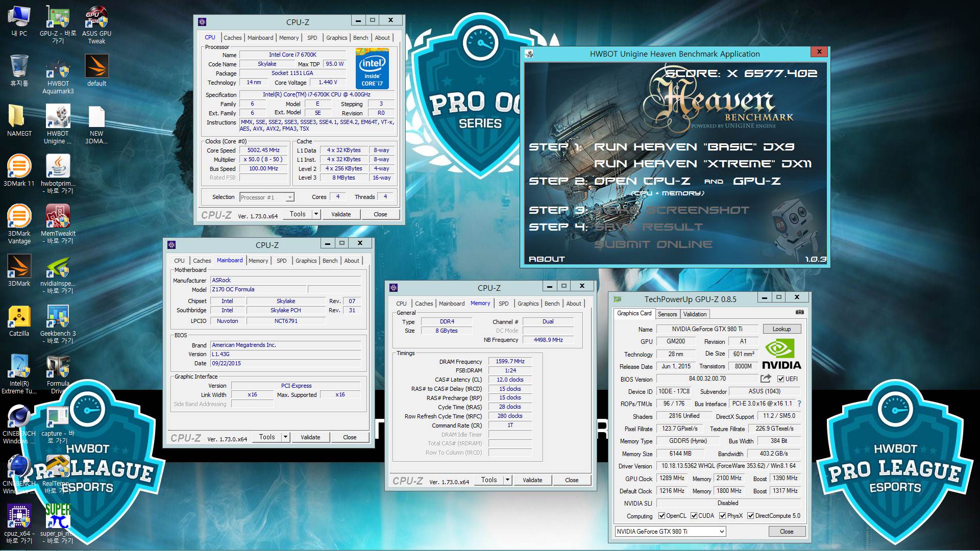Click GPU-Z BIOS export share icon
980x551 pixels.
[765, 379]
